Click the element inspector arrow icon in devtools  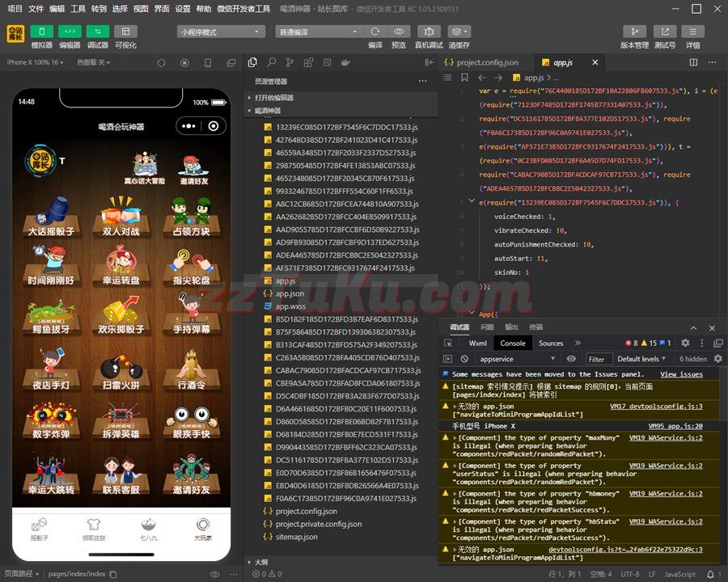point(447,344)
